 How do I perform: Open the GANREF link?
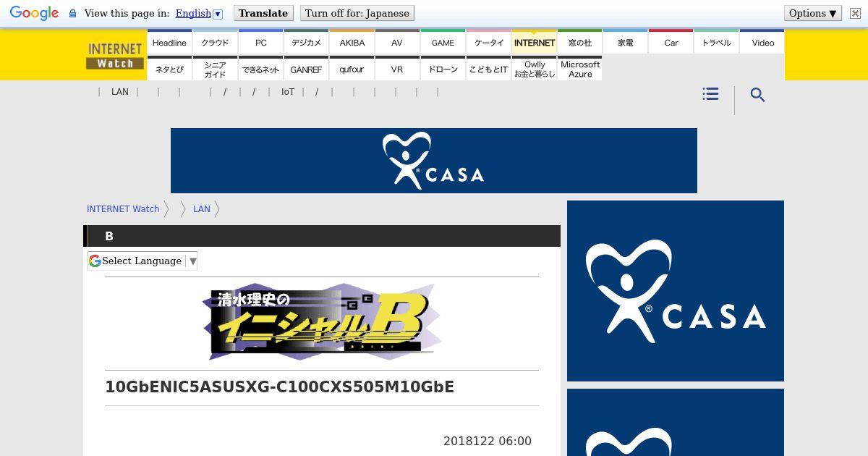(x=306, y=69)
